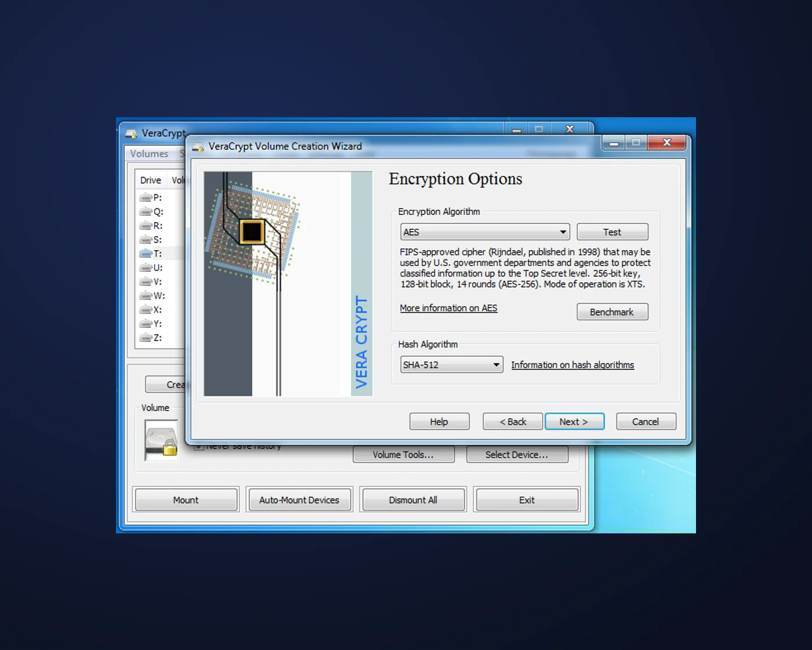Click the partially hidden Create Volume button
This screenshot has width=812, height=650.
point(165,385)
